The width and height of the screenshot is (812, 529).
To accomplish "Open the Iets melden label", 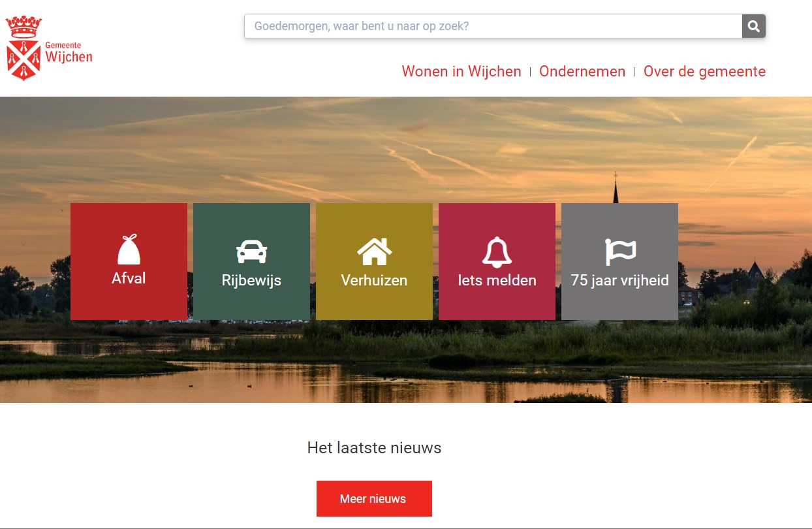I will (497, 281).
